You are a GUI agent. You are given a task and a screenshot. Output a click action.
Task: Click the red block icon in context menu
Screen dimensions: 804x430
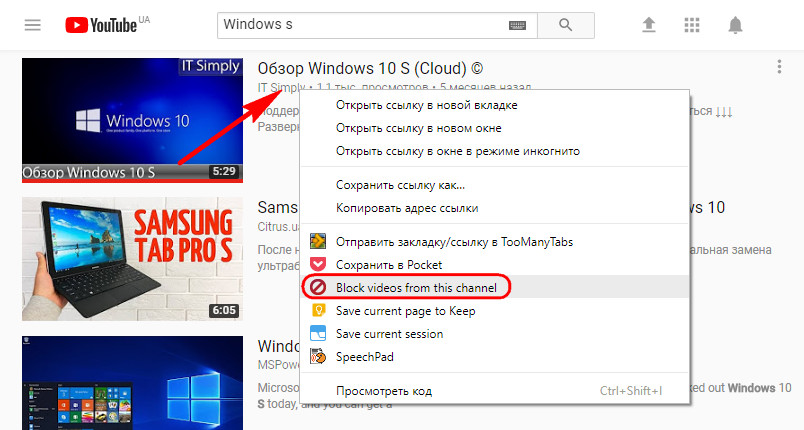tap(318, 288)
